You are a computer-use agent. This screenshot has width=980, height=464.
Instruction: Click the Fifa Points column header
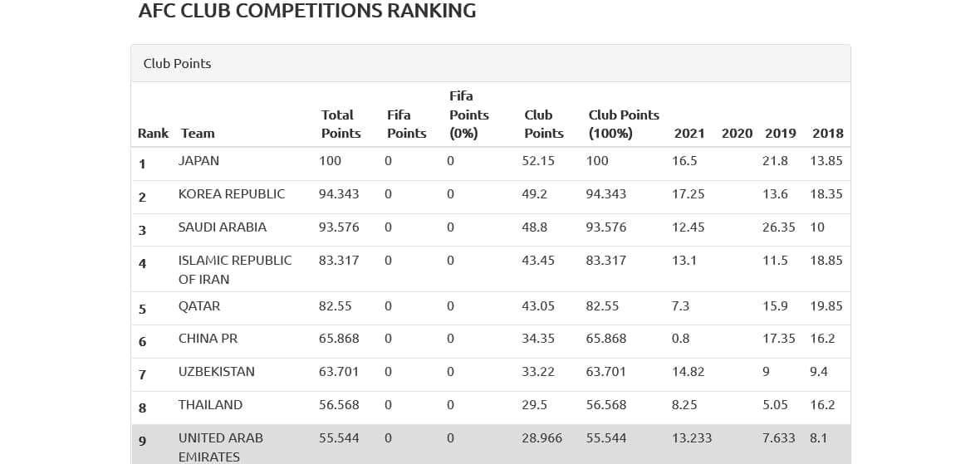tap(406, 124)
